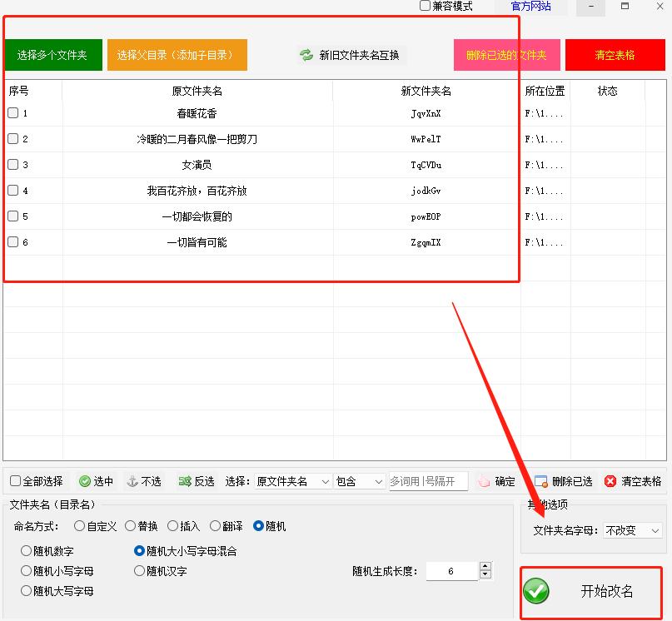
Task: Open the 官方网站 link at the top
Action: pyautogui.click(x=531, y=7)
